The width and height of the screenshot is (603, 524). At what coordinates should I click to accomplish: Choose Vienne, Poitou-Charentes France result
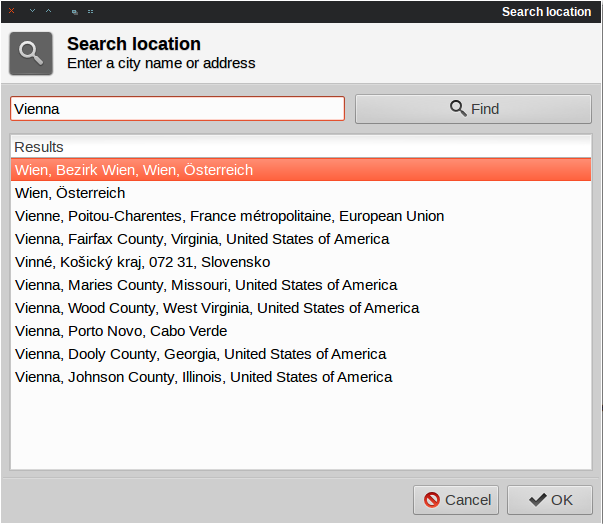pos(301,216)
